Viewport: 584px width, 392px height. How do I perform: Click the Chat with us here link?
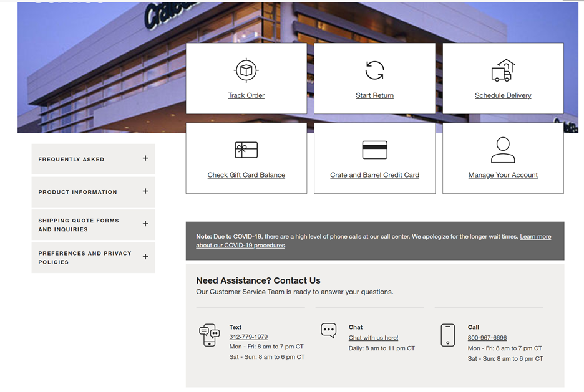(x=373, y=338)
